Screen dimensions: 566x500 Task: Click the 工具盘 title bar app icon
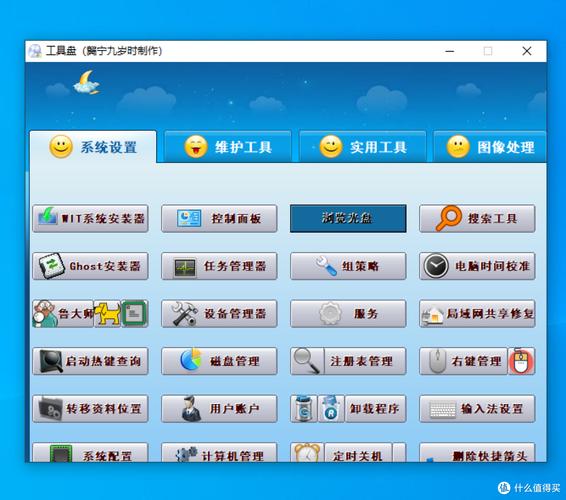(x=35, y=51)
